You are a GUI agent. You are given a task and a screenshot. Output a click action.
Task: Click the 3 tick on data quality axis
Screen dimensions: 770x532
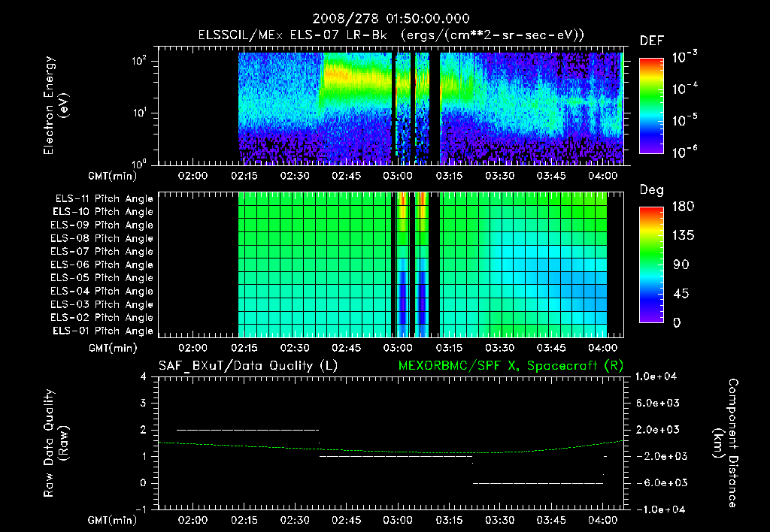(143, 403)
